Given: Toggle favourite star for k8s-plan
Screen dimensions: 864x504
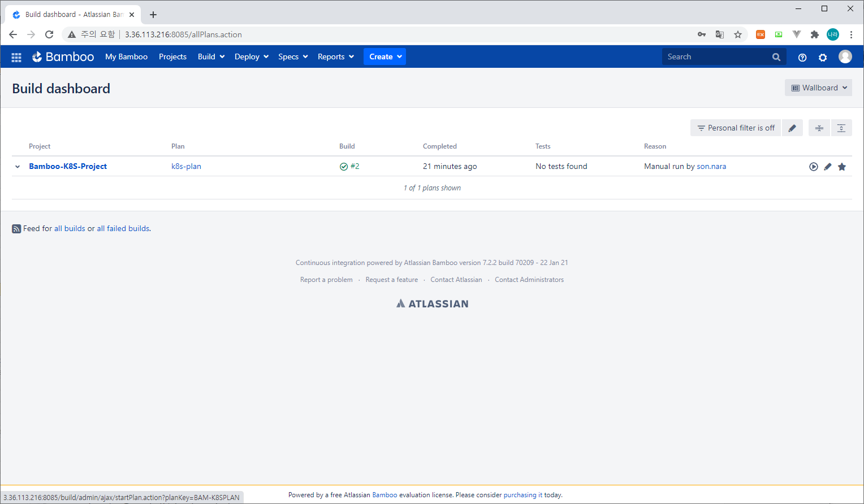Looking at the screenshot, I should (842, 167).
